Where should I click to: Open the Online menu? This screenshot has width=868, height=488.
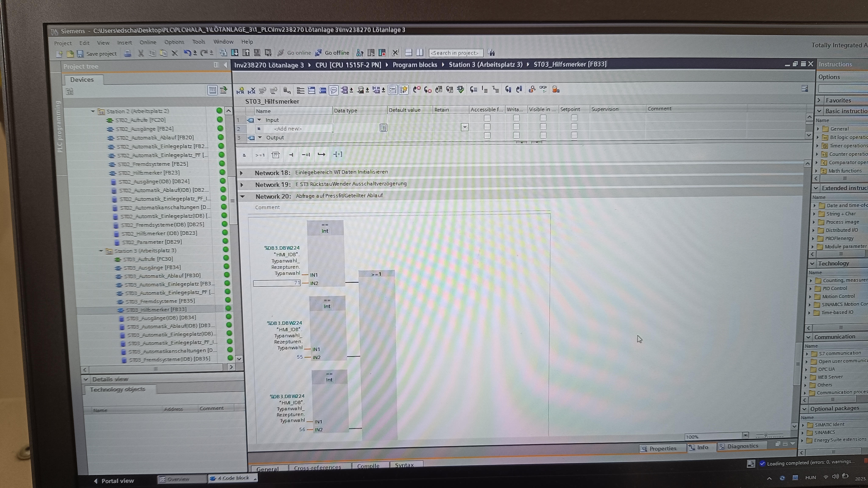tap(148, 42)
